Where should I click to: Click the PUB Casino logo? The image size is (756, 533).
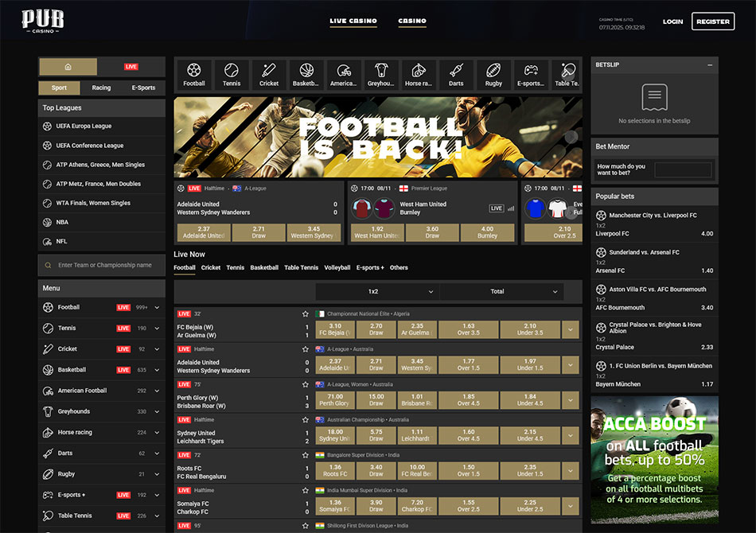(43, 21)
